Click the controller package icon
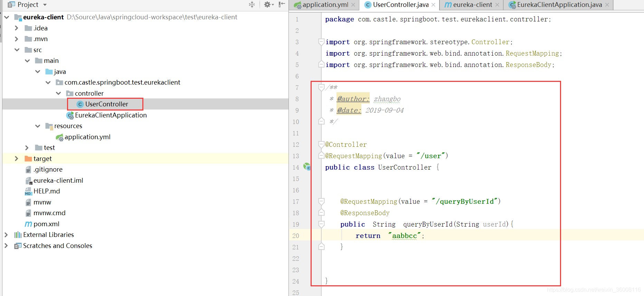The image size is (644, 296). 70,93
